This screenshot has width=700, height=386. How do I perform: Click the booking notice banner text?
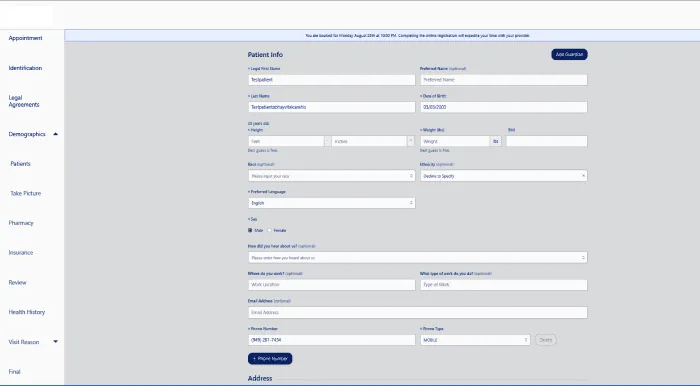coord(417,36)
